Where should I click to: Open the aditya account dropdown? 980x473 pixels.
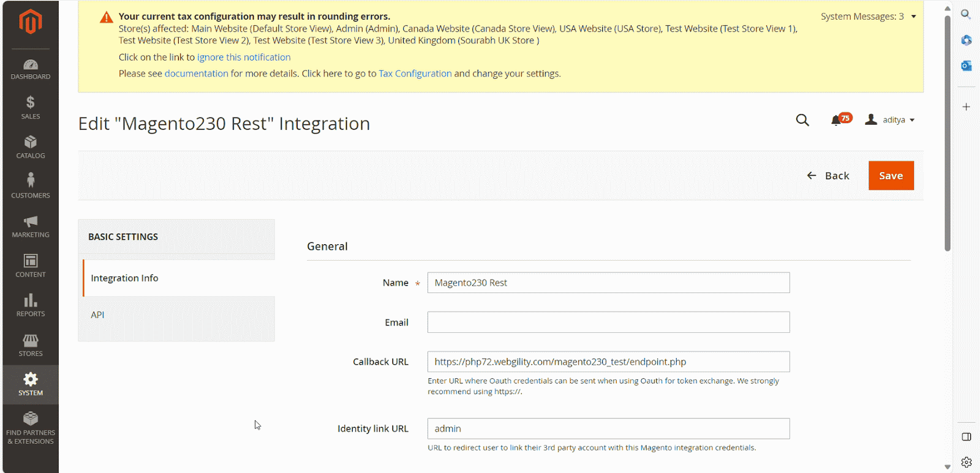click(x=890, y=120)
